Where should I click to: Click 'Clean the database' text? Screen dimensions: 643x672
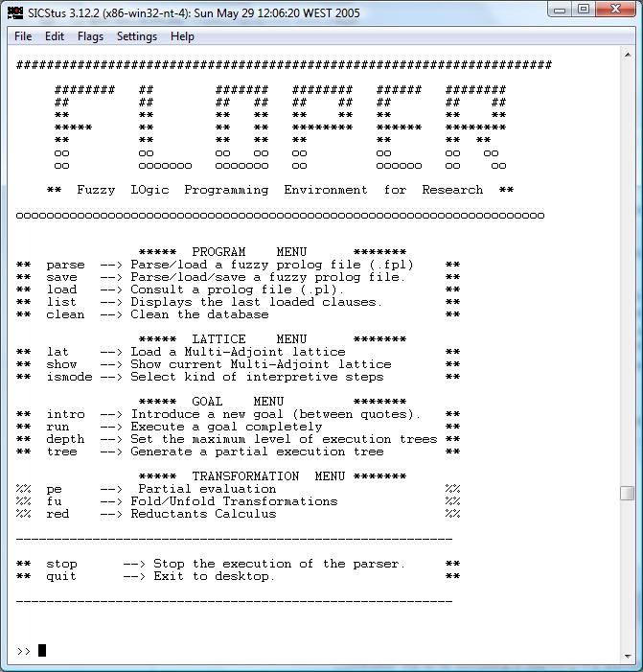click(x=199, y=314)
